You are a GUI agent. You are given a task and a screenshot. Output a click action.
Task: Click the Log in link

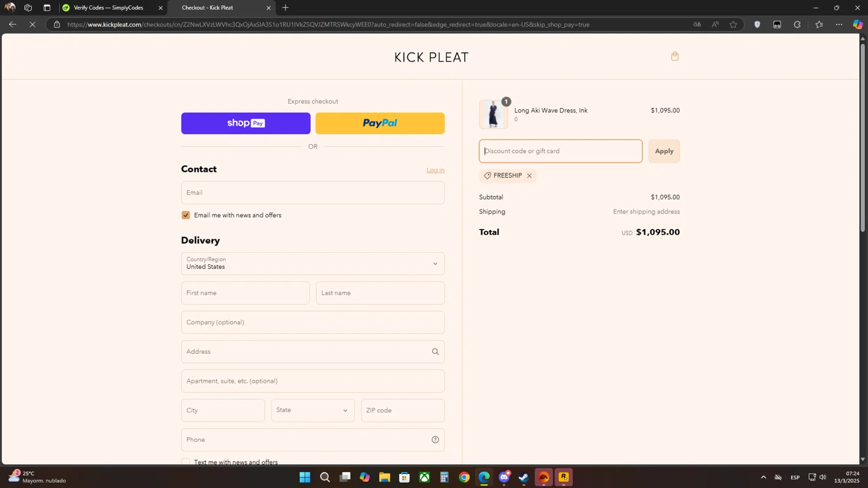(x=435, y=170)
